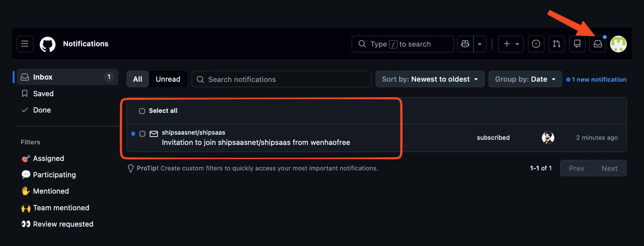Expand the Copilot dropdown arrow
The height and width of the screenshot is (246, 644).
point(480,44)
